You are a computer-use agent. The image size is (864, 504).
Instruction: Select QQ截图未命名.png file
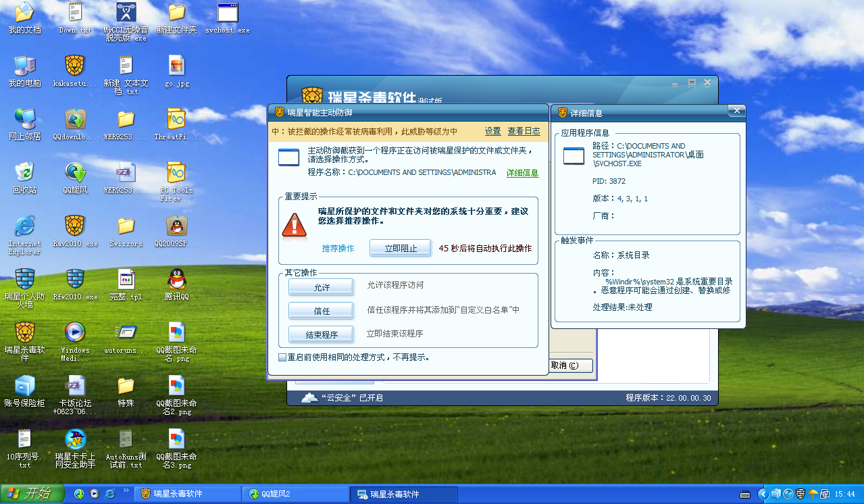[x=176, y=342]
